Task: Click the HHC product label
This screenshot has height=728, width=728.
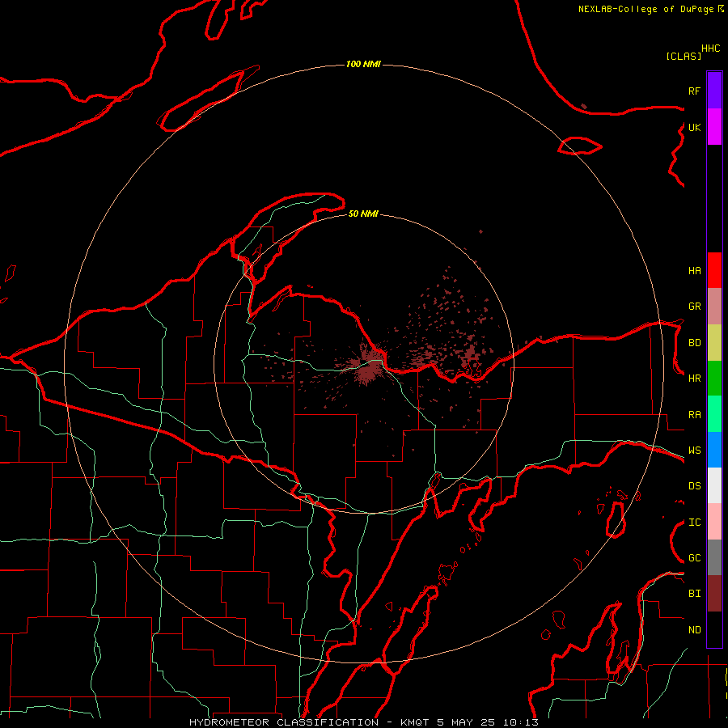Action: pos(710,49)
